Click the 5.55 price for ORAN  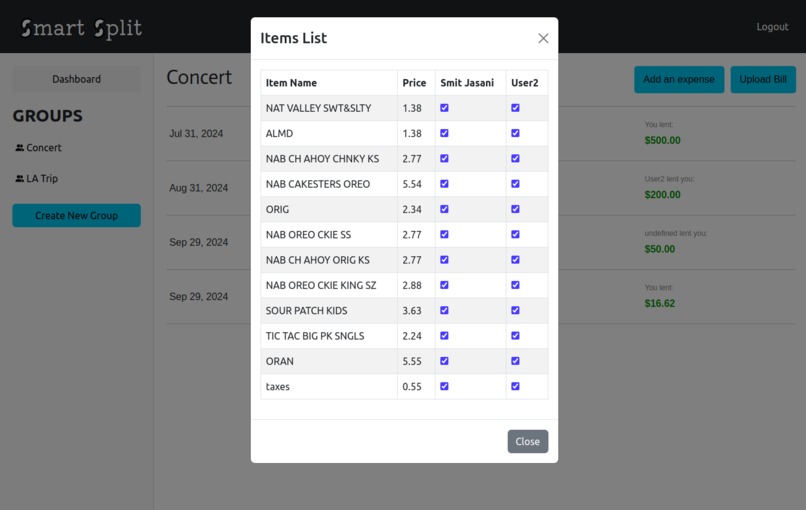click(412, 361)
